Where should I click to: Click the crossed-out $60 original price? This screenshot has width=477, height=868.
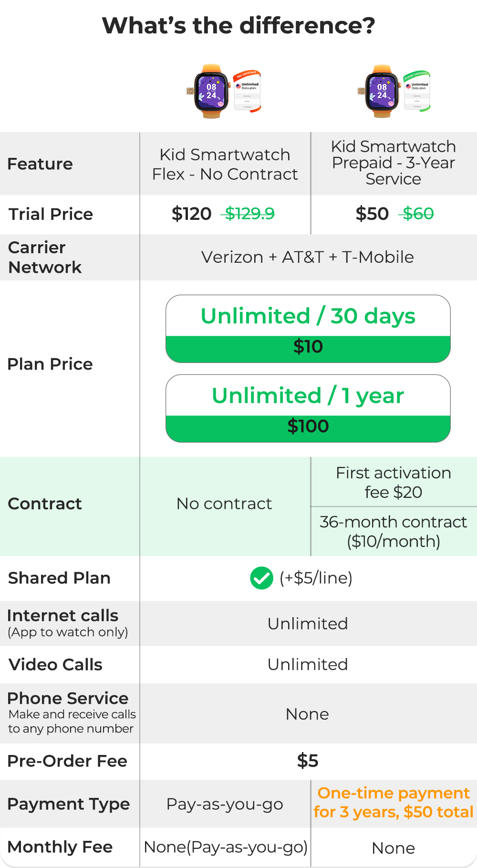418,214
